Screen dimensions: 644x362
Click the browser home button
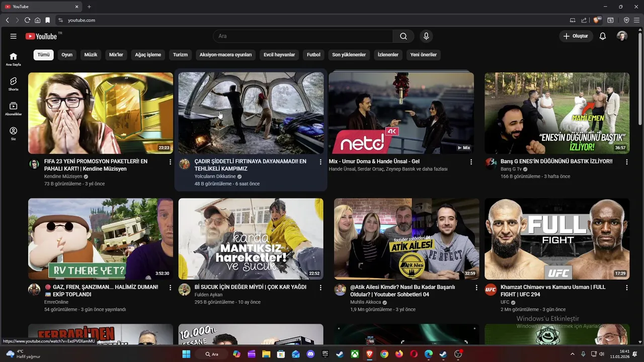(x=37, y=20)
